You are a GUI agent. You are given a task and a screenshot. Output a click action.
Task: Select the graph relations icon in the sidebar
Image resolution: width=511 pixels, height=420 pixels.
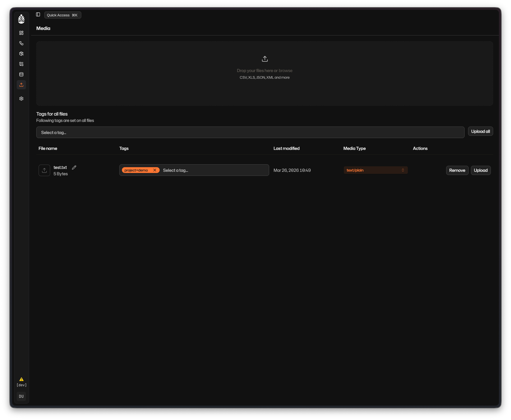21,43
